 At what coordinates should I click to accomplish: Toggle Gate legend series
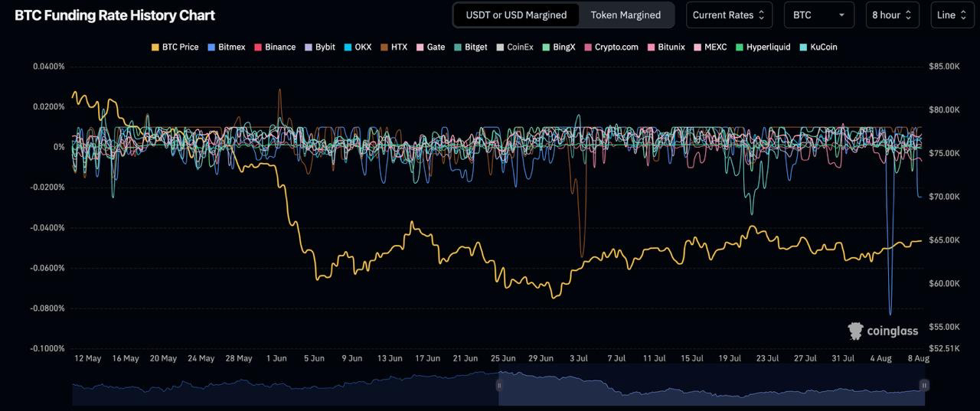coord(430,47)
